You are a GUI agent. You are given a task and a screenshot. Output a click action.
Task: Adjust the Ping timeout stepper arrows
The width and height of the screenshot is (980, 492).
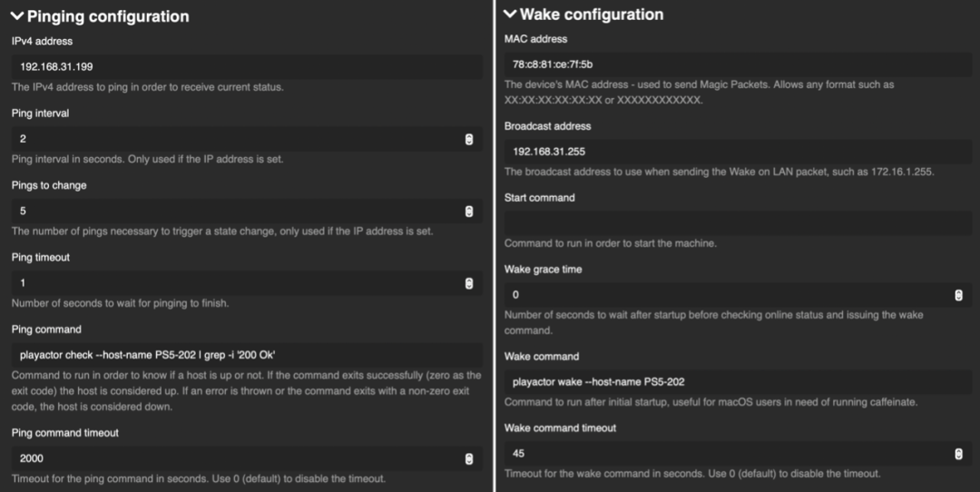pyautogui.click(x=468, y=282)
